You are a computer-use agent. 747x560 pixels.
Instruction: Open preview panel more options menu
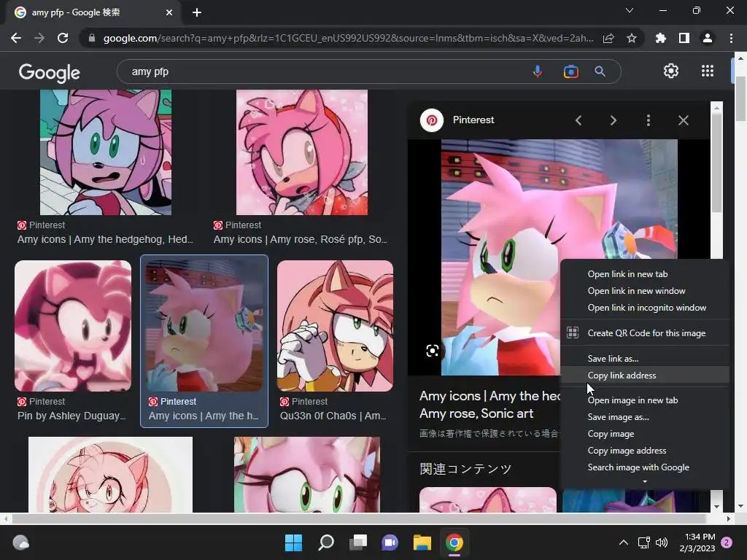point(649,120)
